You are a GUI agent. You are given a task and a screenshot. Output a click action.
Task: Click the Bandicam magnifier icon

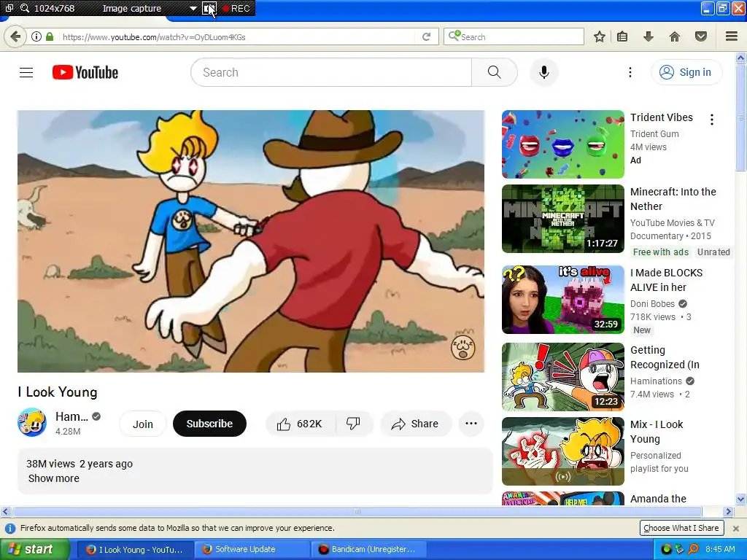click(25, 8)
